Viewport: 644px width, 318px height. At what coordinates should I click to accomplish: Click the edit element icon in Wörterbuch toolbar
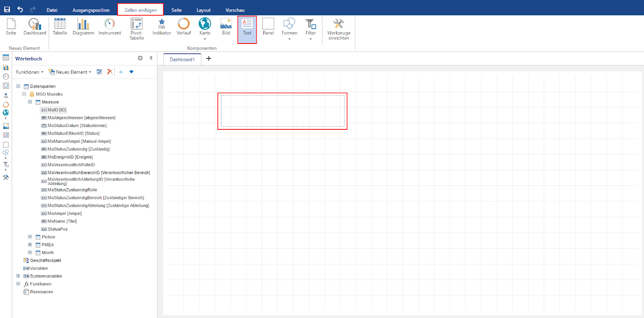tap(99, 72)
